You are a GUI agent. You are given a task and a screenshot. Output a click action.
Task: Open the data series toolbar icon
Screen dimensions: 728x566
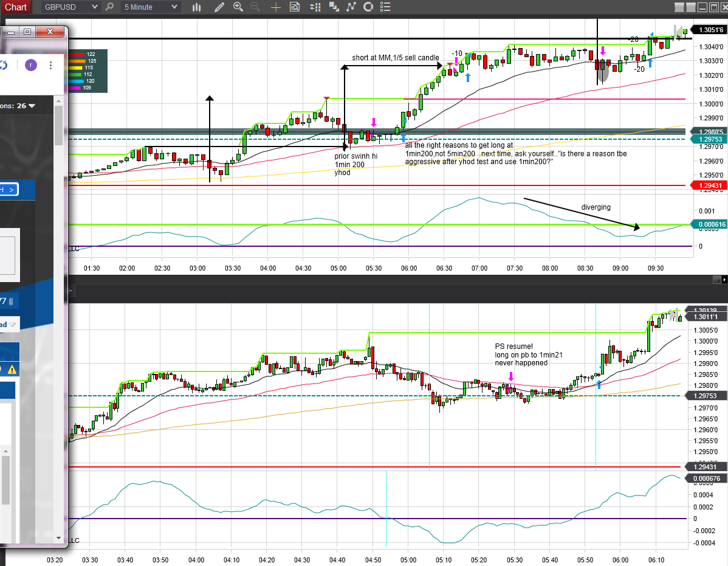[x=316, y=7]
